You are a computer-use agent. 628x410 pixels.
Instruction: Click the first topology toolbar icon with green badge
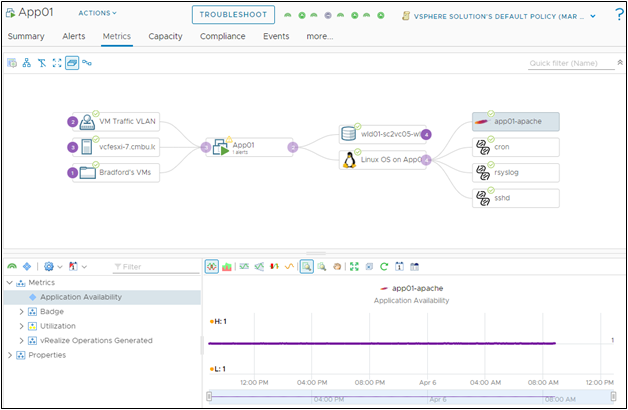tap(12, 63)
